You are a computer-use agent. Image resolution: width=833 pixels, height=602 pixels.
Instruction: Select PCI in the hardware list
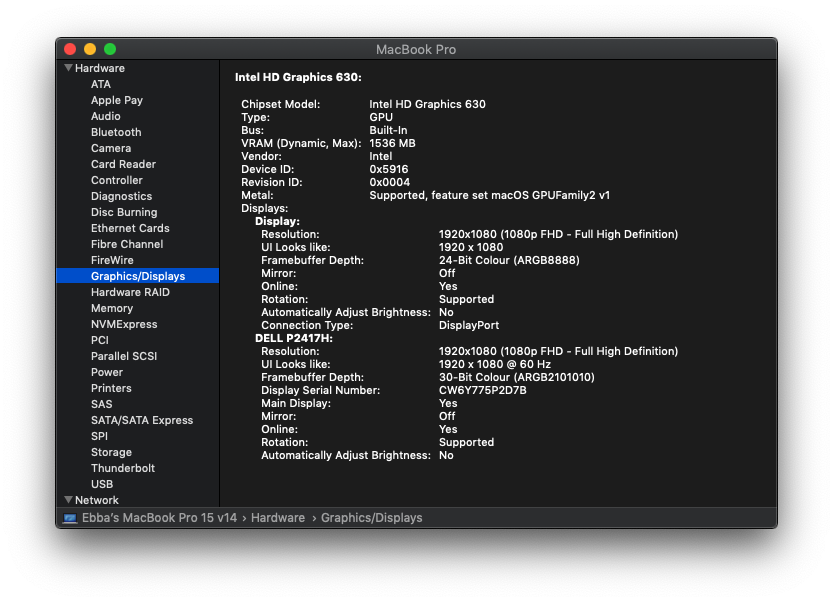(x=99, y=340)
